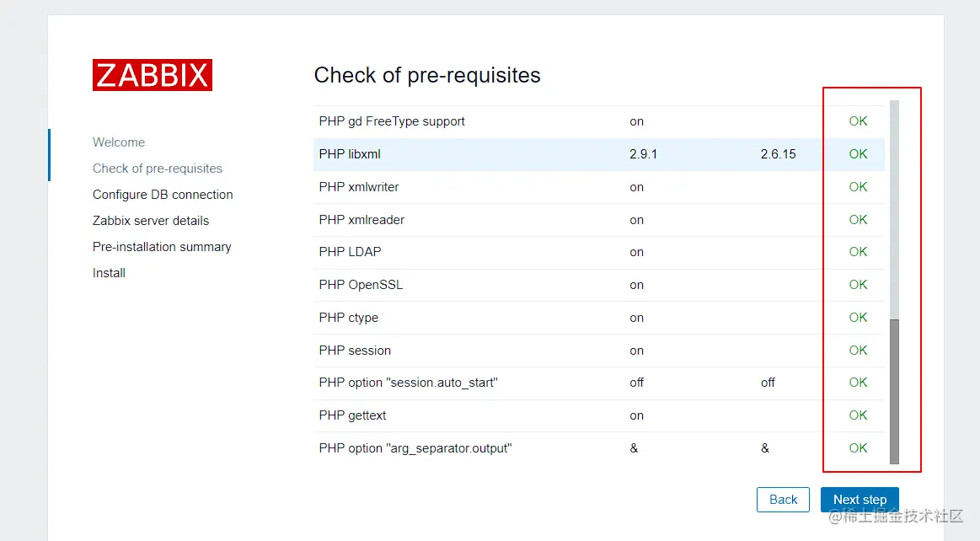The width and height of the screenshot is (980, 541).
Task: Click the light upper track of the list scrollbar
Action: coord(894,211)
